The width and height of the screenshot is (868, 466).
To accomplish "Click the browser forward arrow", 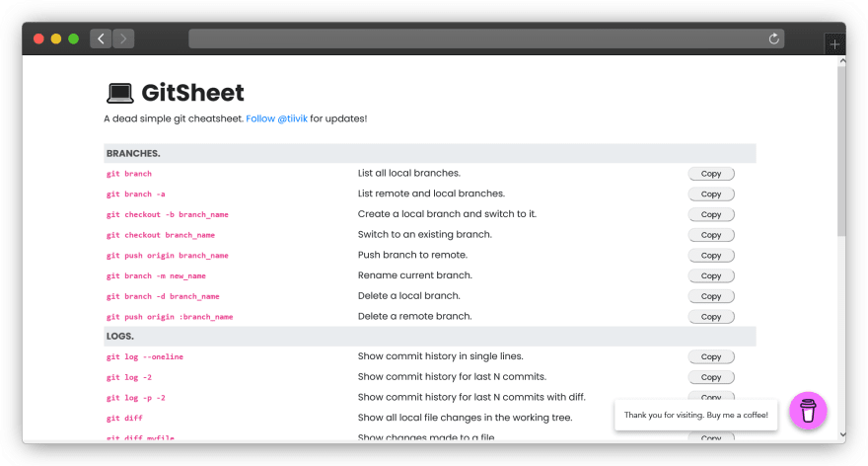I will pyautogui.click(x=123, y=39).
